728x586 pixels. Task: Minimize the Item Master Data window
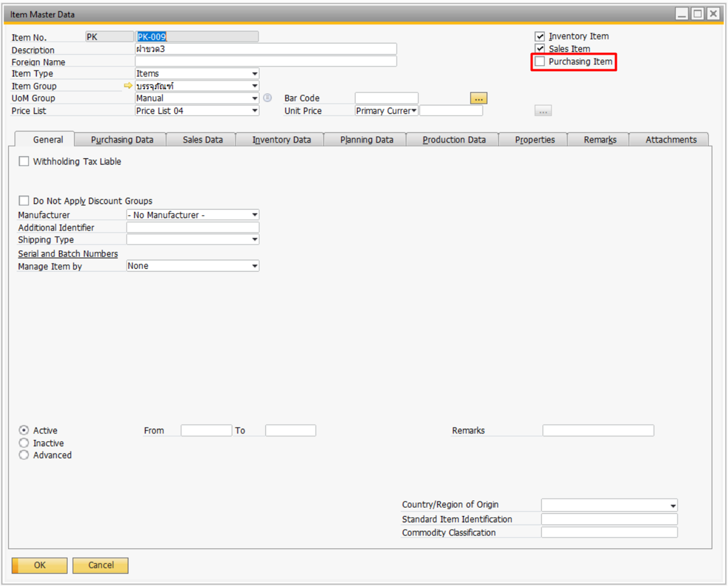coord(681,14)
